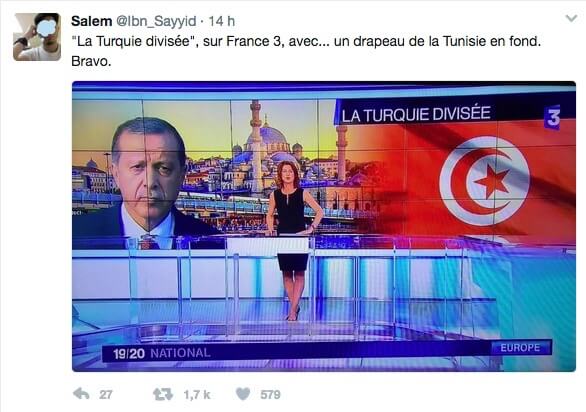This screenshot has width=586, height=412.
Task: Click the 14 h timestamp
Action: tap(222, 21)
